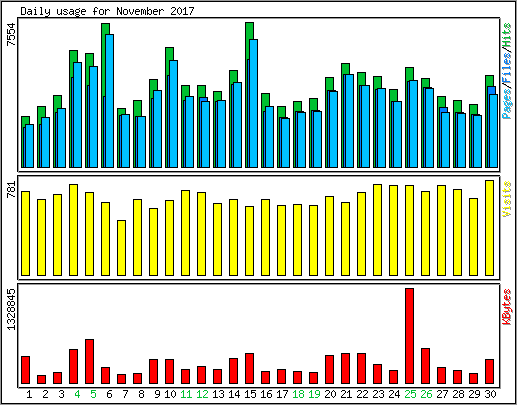Viewport: 517px width, 405px height.
Task: Click the KBytes legend label
Action: 507,307
